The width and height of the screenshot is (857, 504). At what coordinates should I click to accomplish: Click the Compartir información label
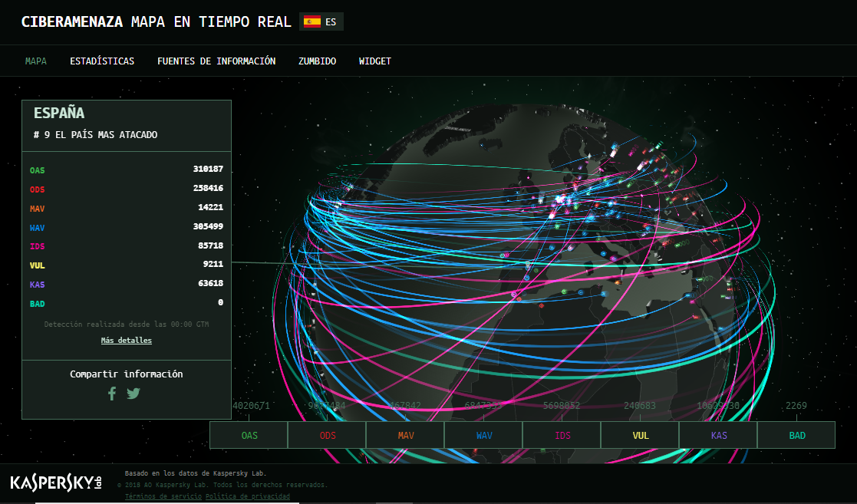pos(127,374)
